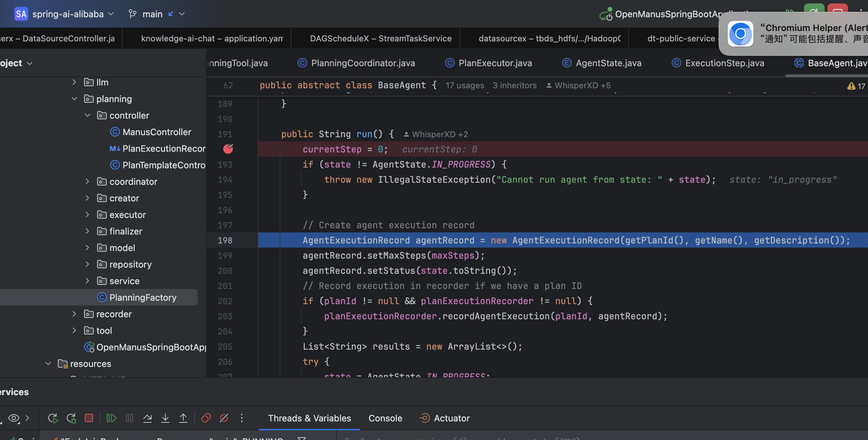Click the Step Into icon
Screen dimensions: 868x440
click(x=165, y=418)
